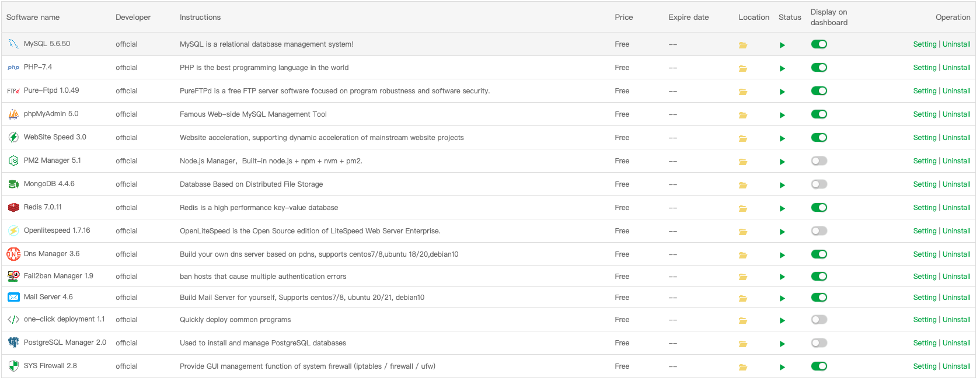Turn off dashboard toggle for Fail2ban Manager

(x=819, y=277)
